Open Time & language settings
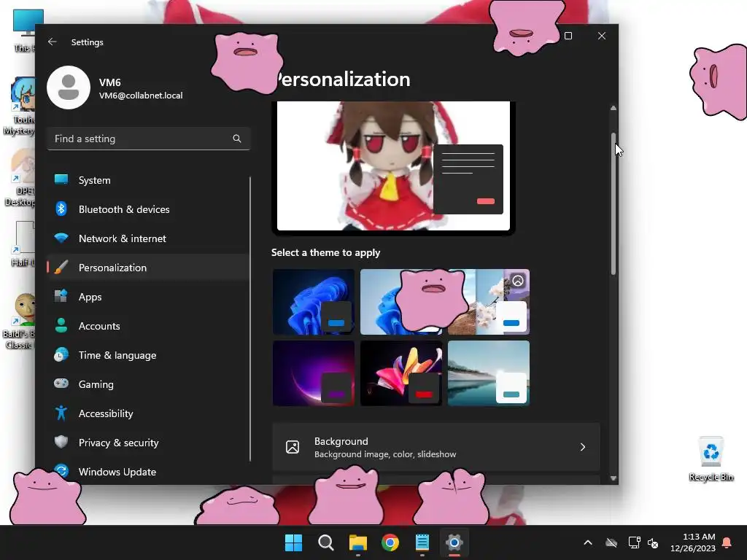 coord(147,355)
